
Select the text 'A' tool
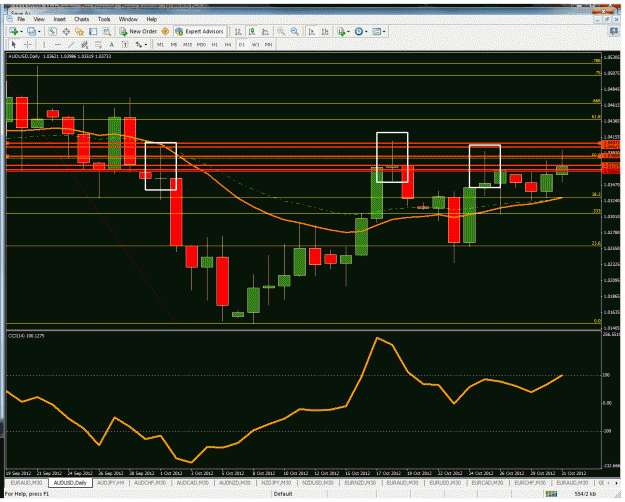112,44
